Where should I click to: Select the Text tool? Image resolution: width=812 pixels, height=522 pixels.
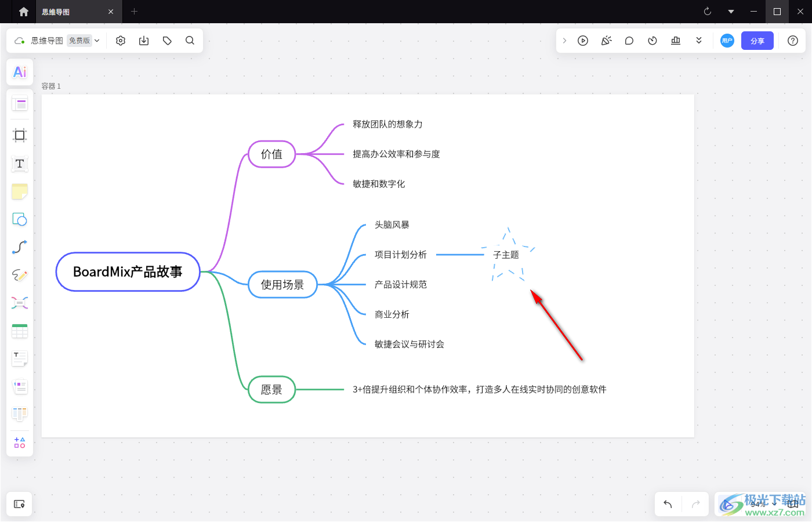tap(20, 164)
